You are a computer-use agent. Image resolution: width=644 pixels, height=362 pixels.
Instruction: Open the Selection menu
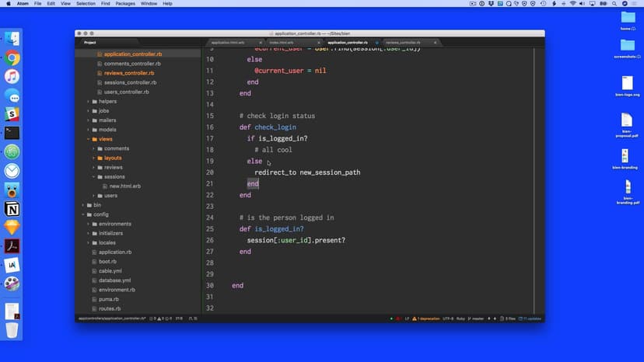86,4
